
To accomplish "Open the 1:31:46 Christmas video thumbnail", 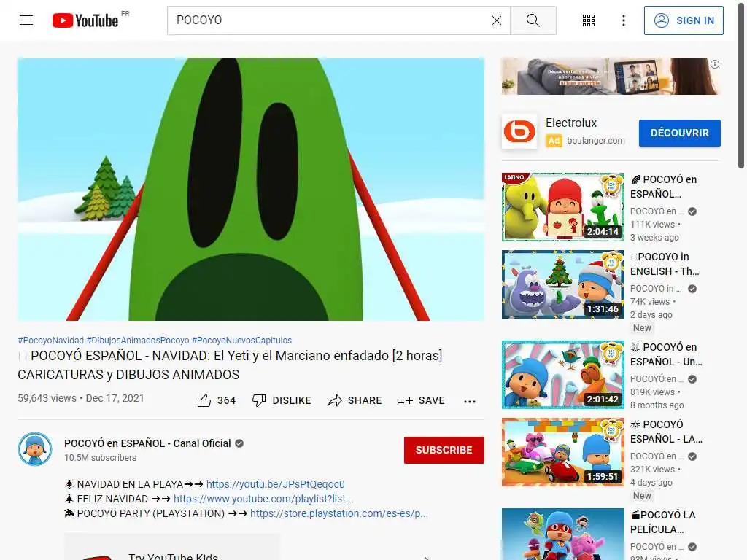I will 563,284.
